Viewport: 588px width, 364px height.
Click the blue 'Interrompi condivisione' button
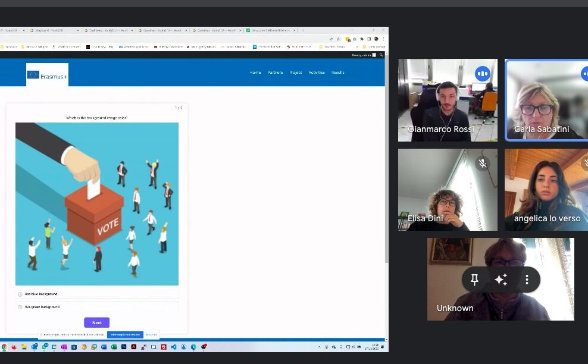(x=125, y=335)
